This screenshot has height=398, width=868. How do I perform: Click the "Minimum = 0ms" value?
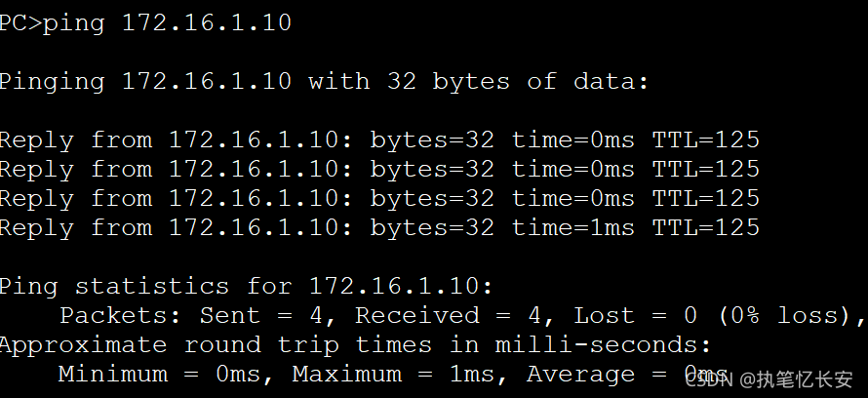167,375
